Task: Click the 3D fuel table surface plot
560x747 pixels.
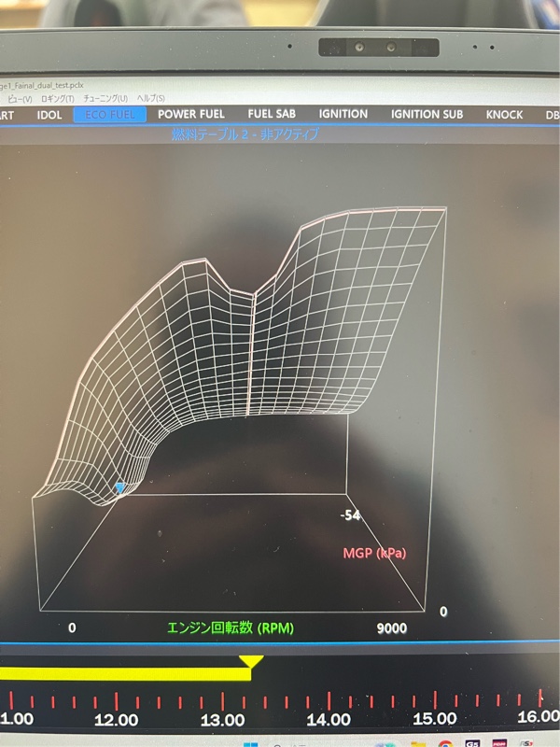Action: click(239, 355)
